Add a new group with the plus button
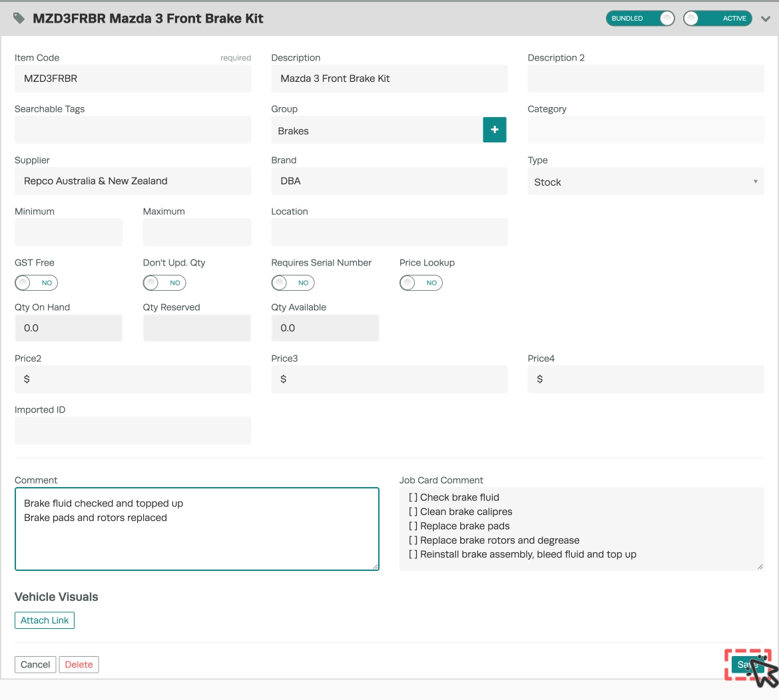 (494, 130)
